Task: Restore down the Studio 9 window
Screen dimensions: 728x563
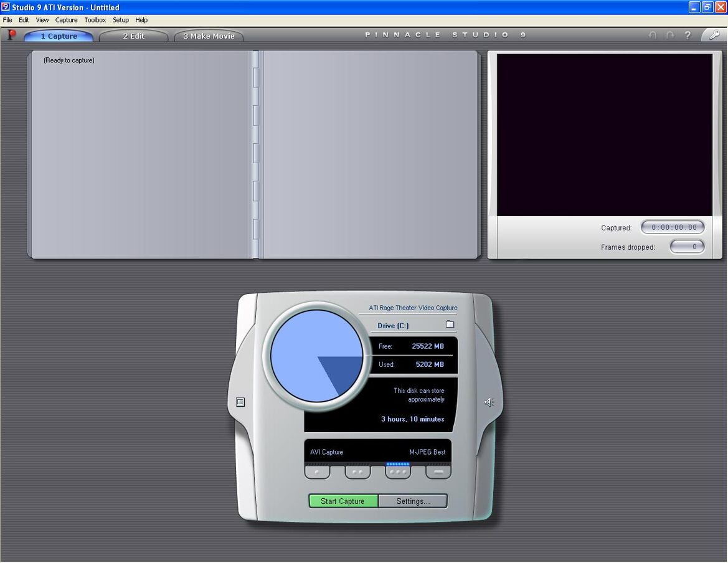Action: click(707, 7)
